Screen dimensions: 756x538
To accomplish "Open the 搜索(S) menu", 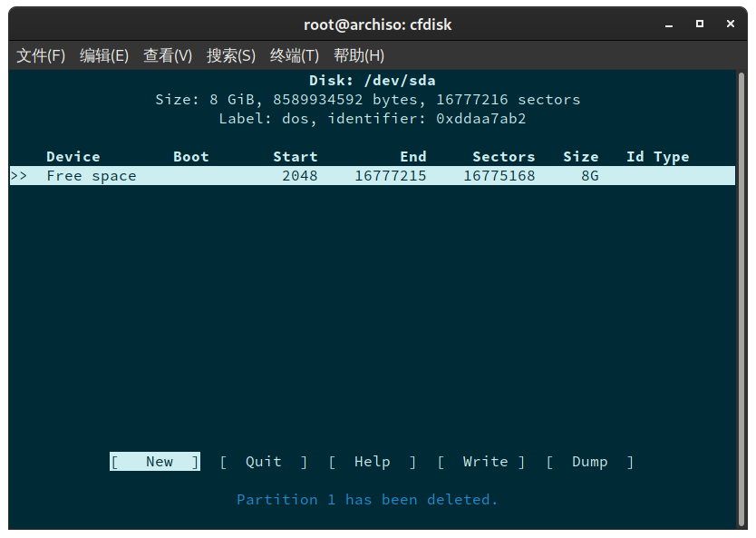I will pyautogui.click(x=230, y=55).
